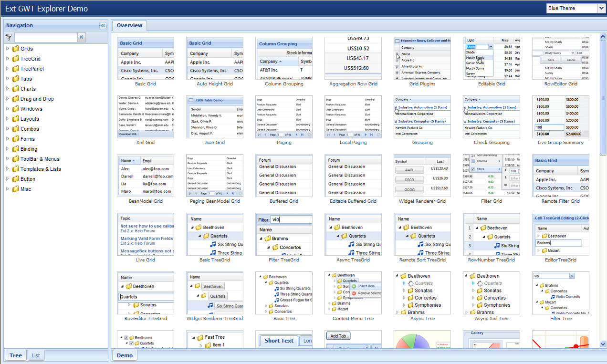This screenshot has width=607, height=364.
Task: Click the Windows folder icon
Action: point(16,109)
